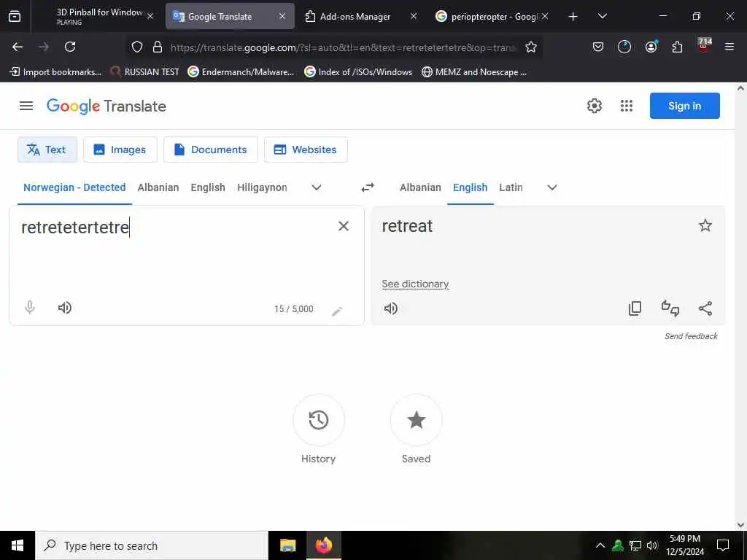Open uBlock extension icon with badge

pyautogui.click(x=704, y=46)
